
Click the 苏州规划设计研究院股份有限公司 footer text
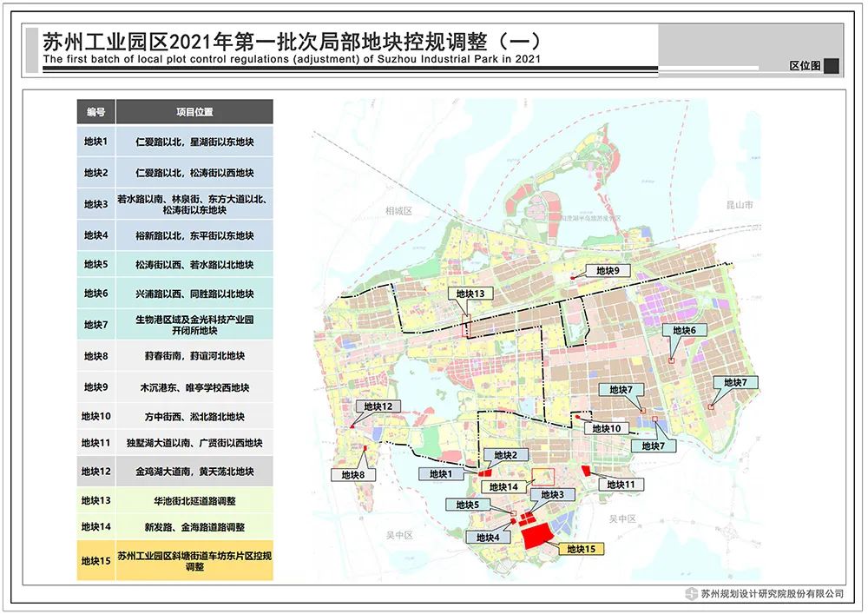point(773,593)
